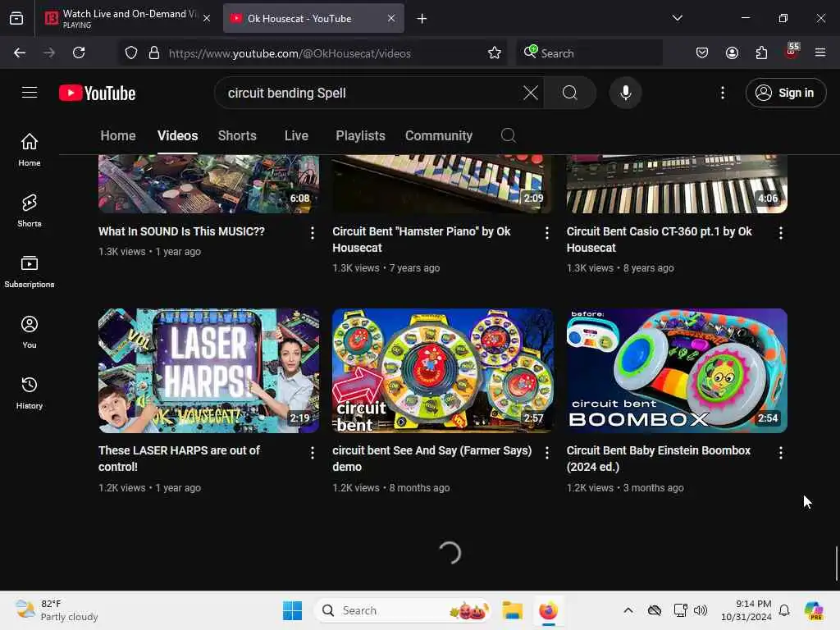Open the extension icon with badge 55
This screenshot has width=840, height=630.
pos(792,52)
